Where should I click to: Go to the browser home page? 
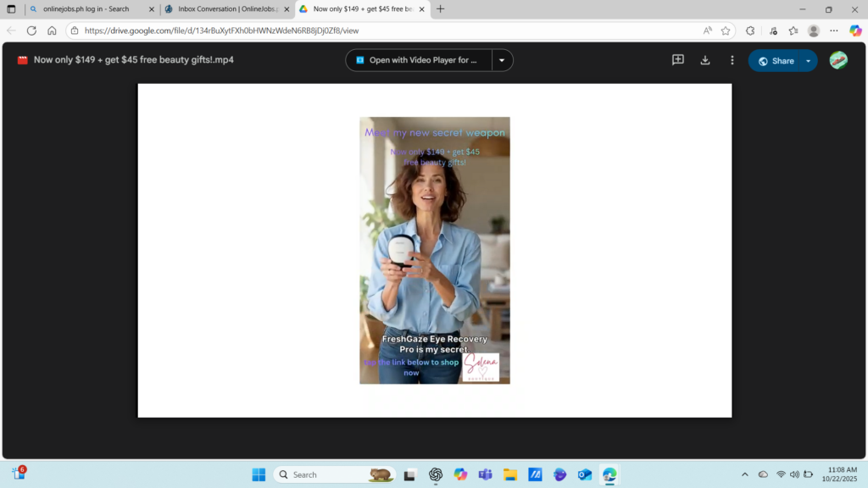pos(52,30)
